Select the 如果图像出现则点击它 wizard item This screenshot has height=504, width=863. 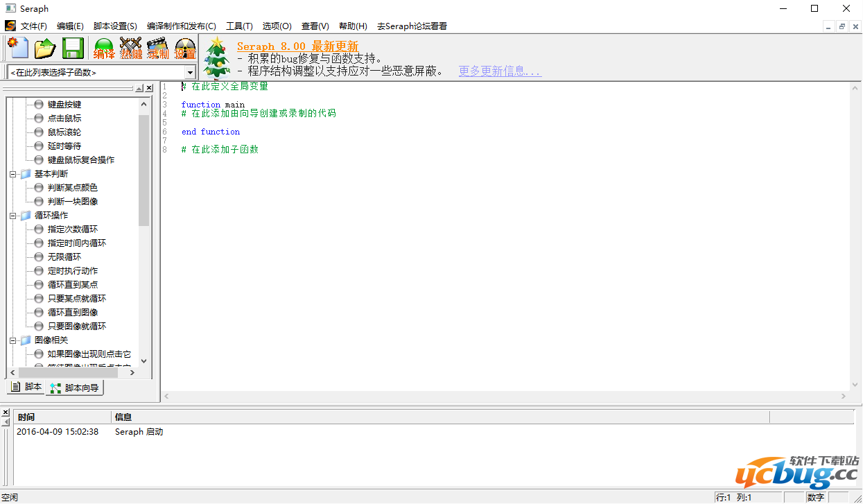89,354
